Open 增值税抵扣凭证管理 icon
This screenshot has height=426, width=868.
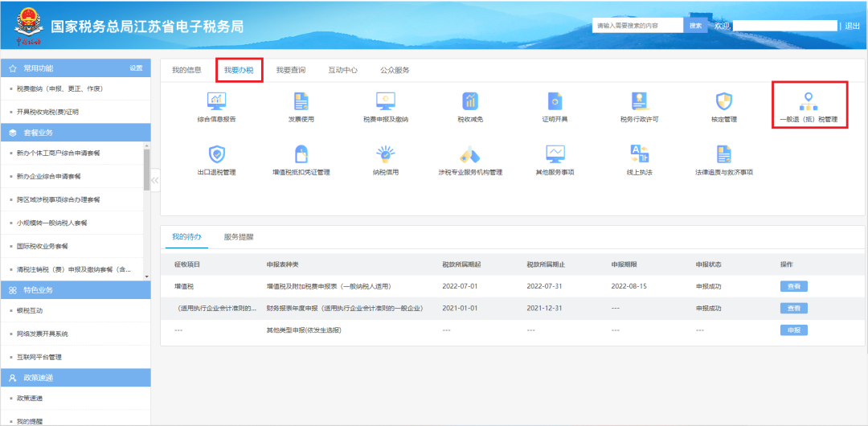pyautogui.click(x=301, y=154)
